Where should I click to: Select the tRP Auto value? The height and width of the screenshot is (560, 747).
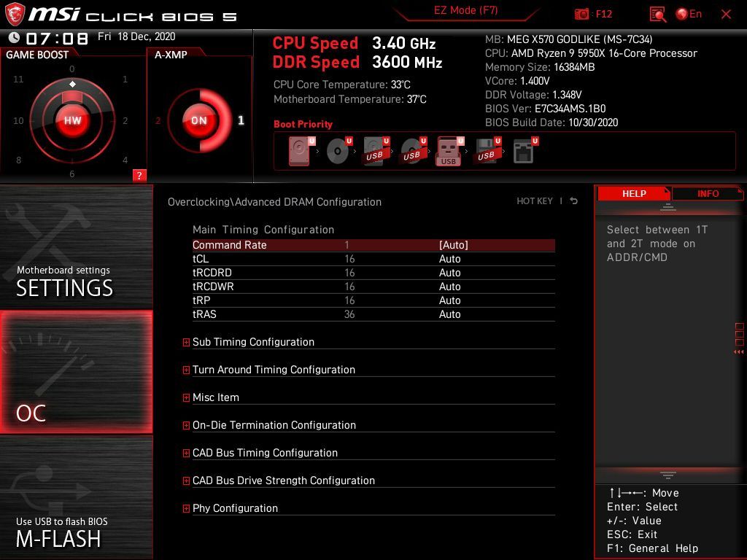[x=449, y=300]
